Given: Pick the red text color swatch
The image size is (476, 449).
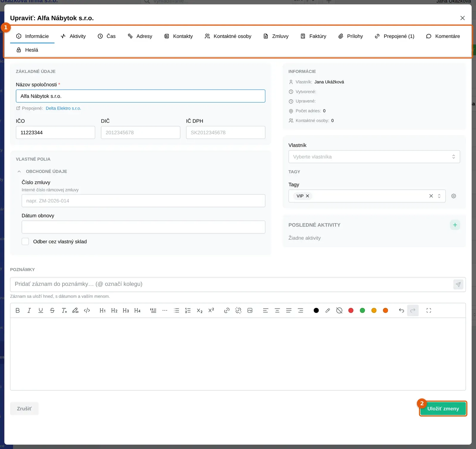Looking at the screenshot, I should [x=351, y=311].
